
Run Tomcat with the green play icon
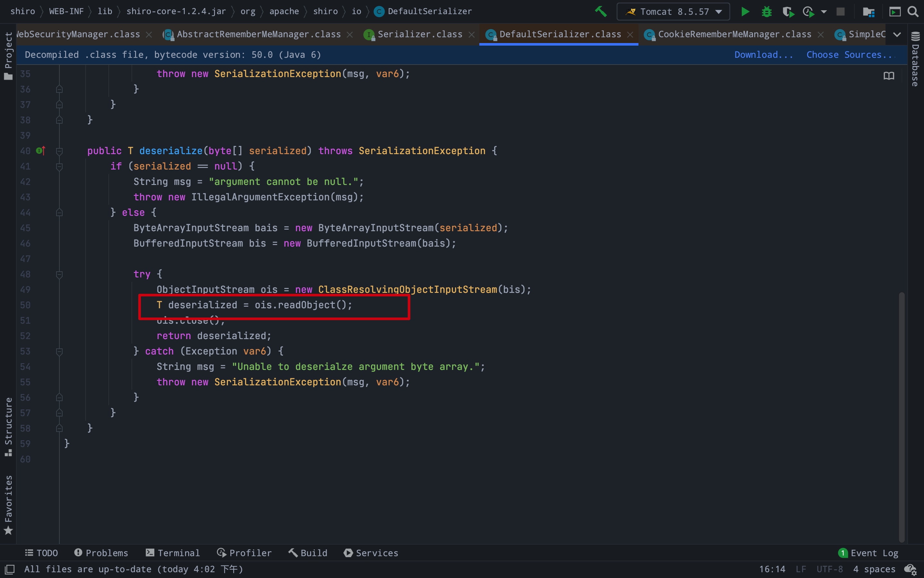[x=745, y=12]
